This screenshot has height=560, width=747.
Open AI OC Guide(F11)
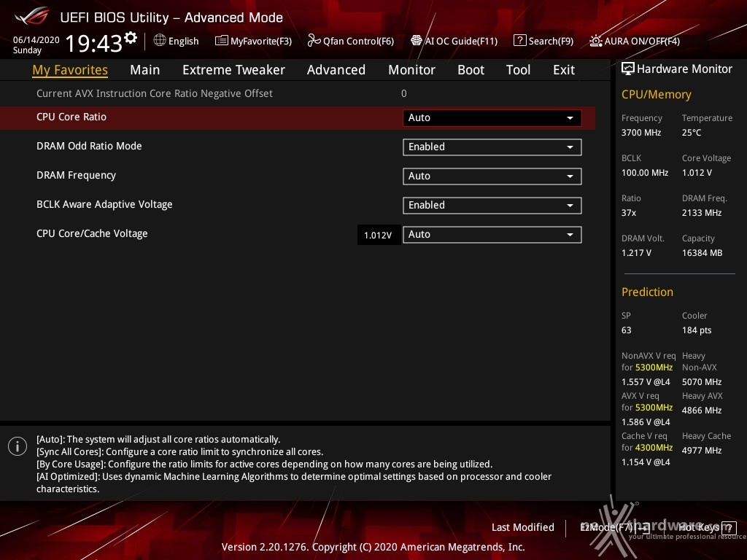click(x=454, y=41)
